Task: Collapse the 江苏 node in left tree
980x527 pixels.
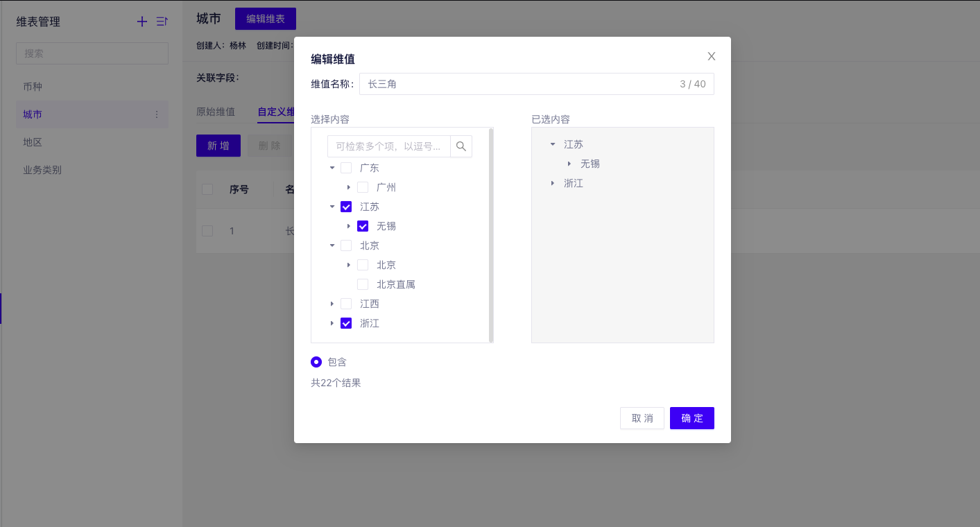Action: click(332, 207)
